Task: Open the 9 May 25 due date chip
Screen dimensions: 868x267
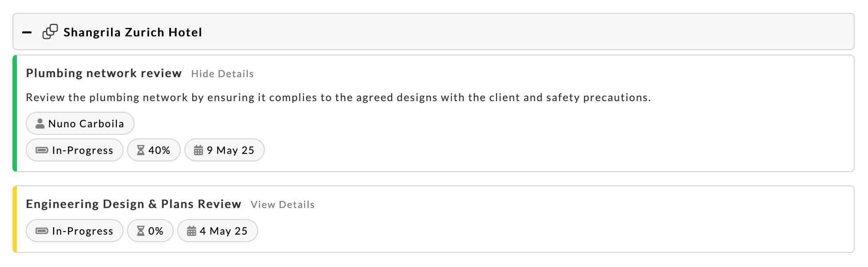Action: point(224,150)
